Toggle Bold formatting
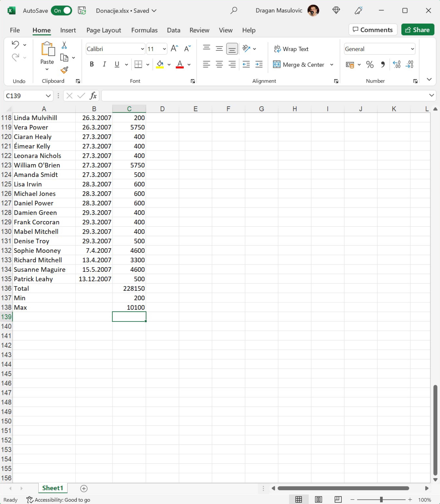This screenshot has width=440, height=504. pos(92,64)
